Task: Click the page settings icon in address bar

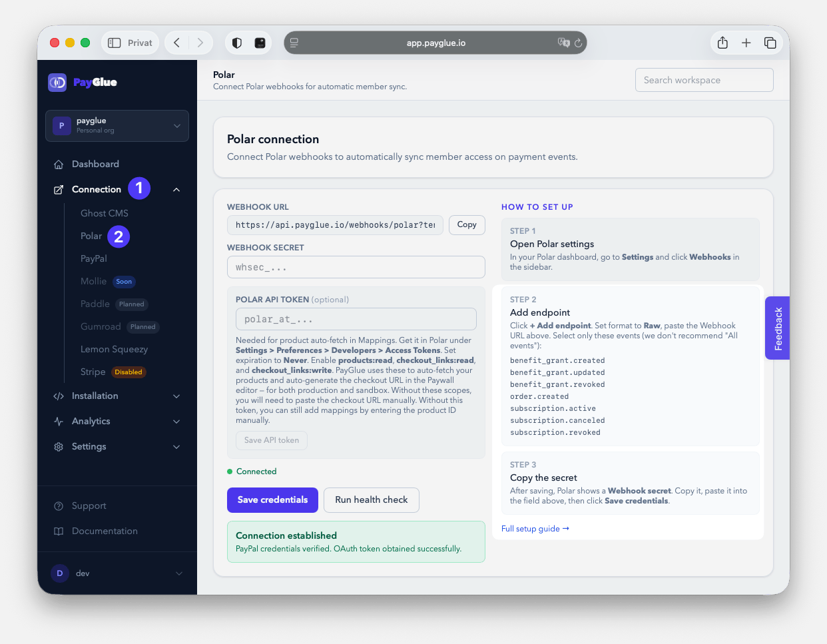Action: (294, 43)
